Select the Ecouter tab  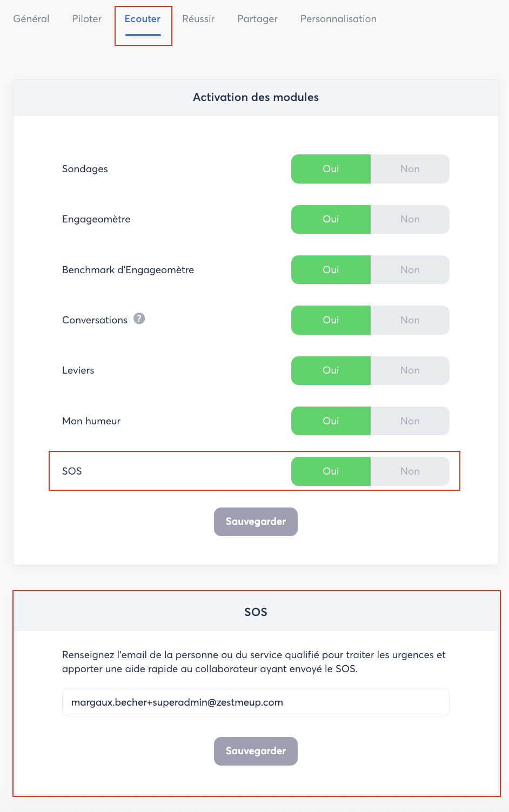143,19
